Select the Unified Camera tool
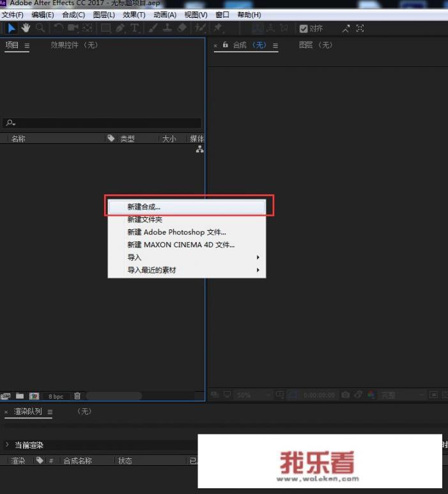Screen dimensions: 448x494 click(x=73, y=28)
